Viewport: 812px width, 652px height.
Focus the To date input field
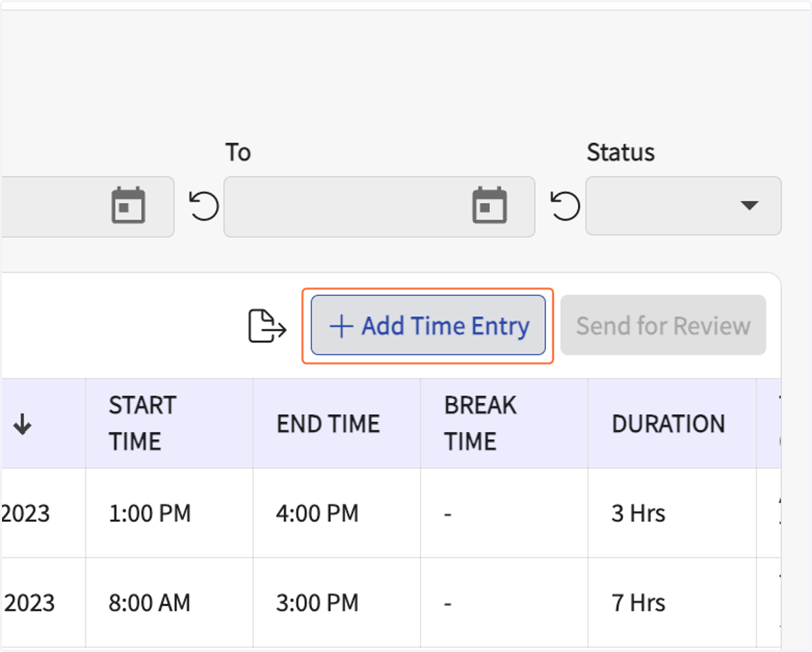pyautogui.click(x=379, y=207)
